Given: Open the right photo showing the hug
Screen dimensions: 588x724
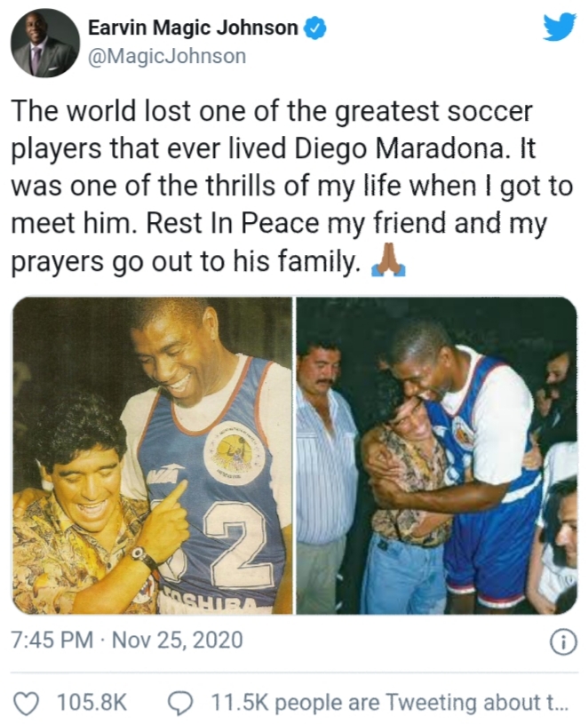Looking at the screenshot, I should pos(436,456).
